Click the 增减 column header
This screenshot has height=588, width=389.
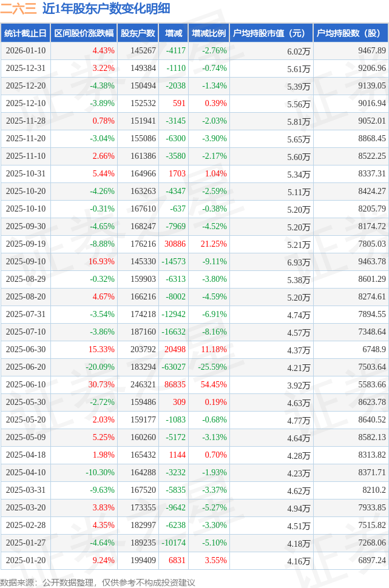coord(174,33)
